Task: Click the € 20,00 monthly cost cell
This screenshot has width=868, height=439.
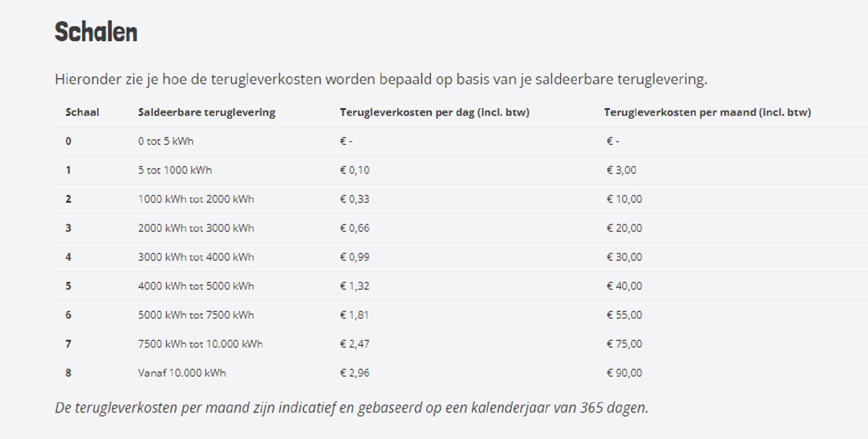Action: pos(624,228)
